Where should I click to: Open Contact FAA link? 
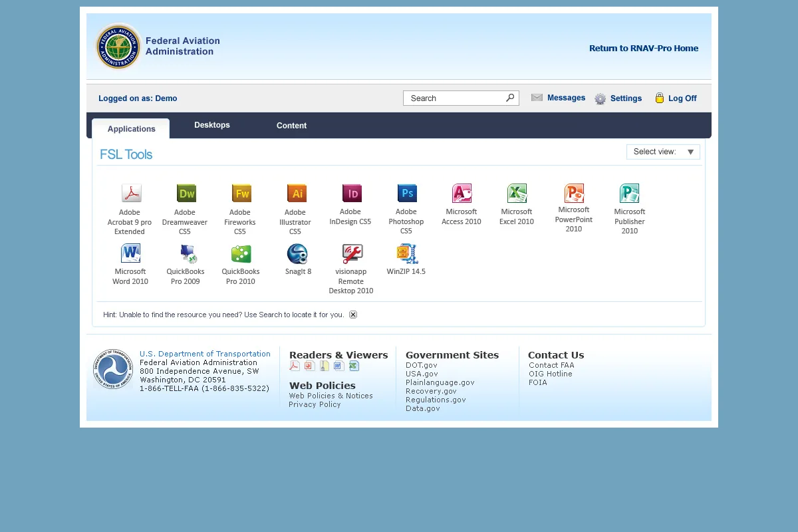coord(551,365)
